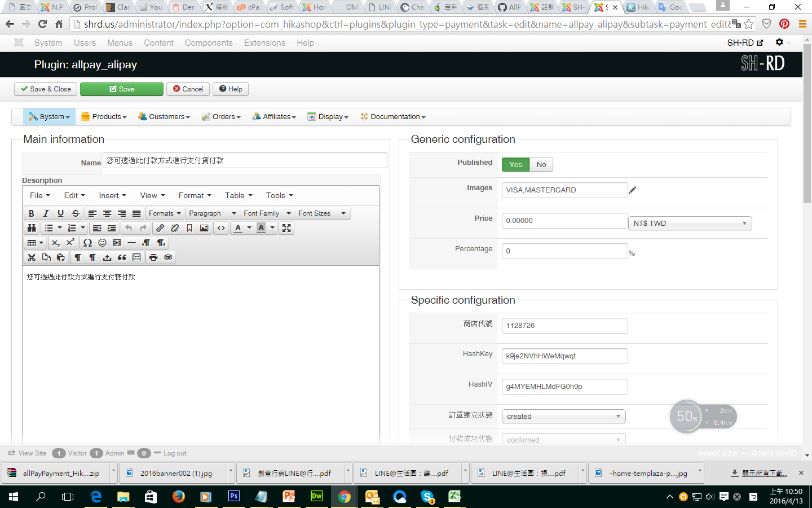812x508 pixels.
Task: Open the editor File menu
Action: tap(40, 195)
